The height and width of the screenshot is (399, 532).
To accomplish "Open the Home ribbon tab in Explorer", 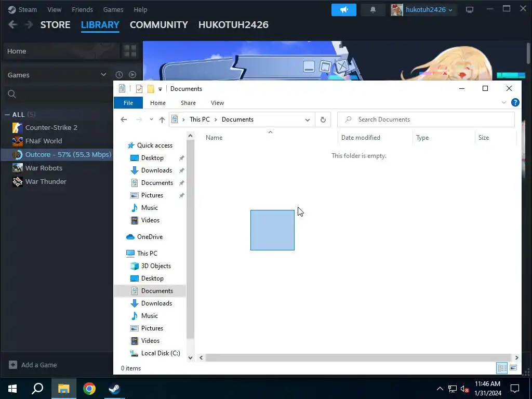I will coord(158,103).
